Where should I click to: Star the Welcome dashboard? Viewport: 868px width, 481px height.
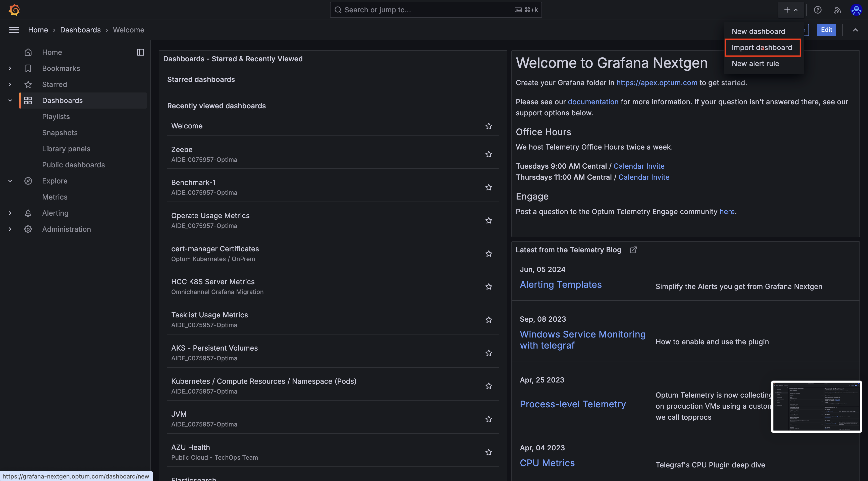coord(489,126)
